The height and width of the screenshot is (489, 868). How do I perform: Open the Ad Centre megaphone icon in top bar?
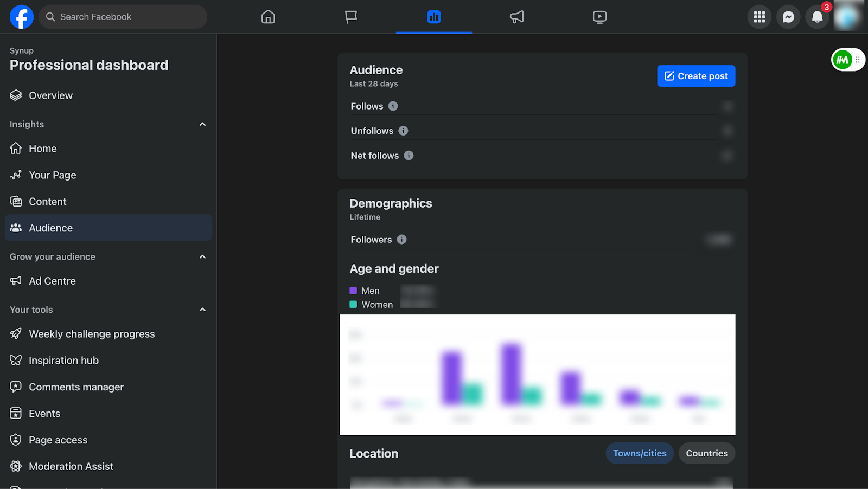517,17
